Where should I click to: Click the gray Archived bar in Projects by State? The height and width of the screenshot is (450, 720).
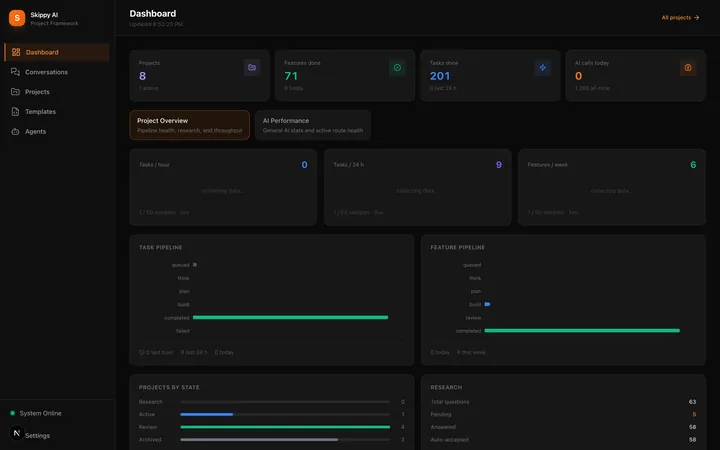[259, 439]
